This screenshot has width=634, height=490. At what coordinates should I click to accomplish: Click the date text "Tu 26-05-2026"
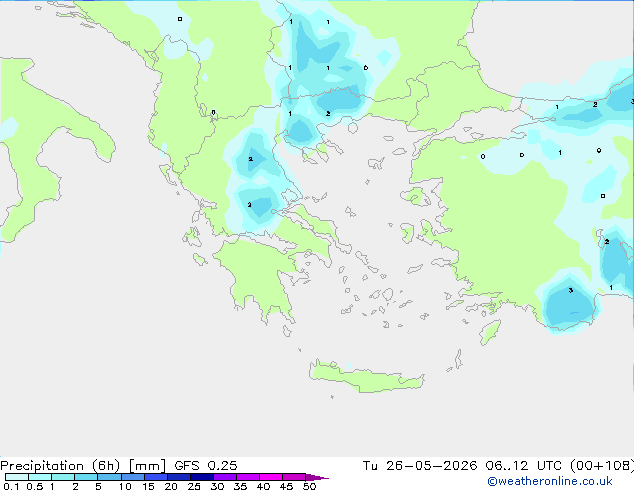(420, 466)
